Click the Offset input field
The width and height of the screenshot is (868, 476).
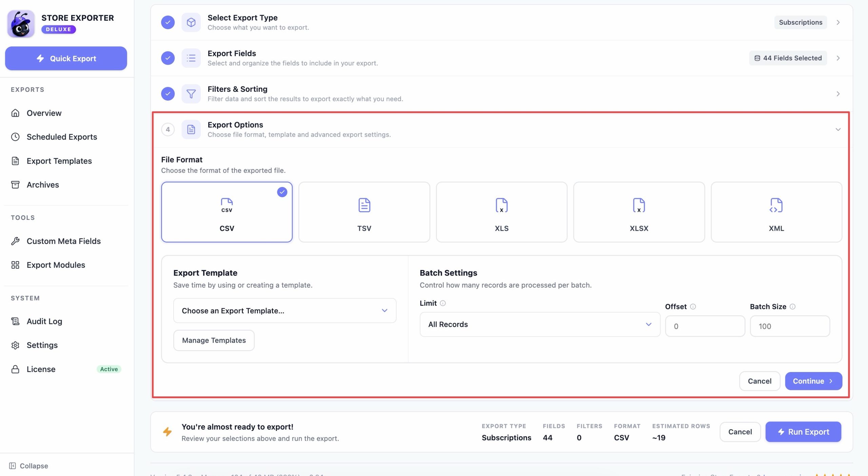click(705, 326)
